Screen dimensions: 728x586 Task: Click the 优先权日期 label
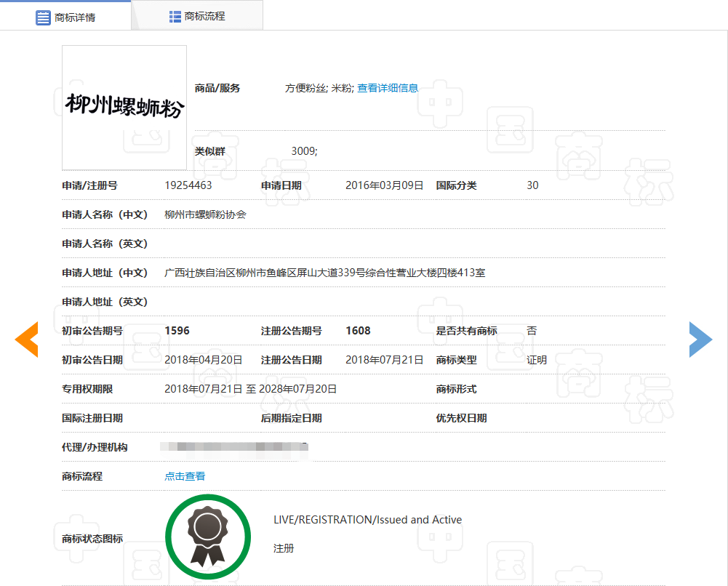click(x=462, y=418)
